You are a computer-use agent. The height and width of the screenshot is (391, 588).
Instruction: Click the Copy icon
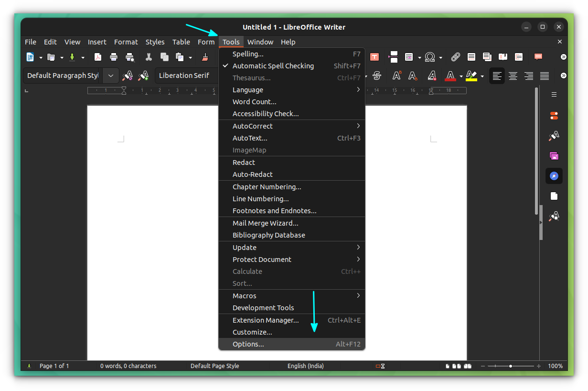point(164,57)
